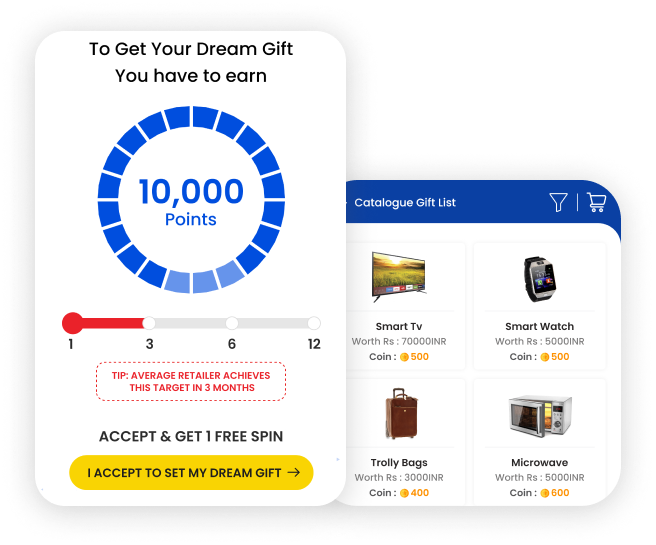Open the filter funnel icon

click(x=558, y=202)
